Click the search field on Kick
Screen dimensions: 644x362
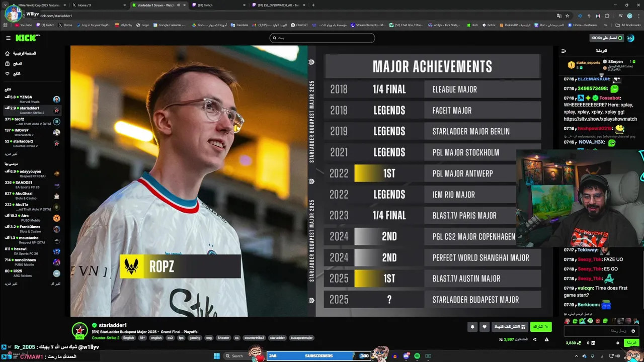click(x=322, y=38)
